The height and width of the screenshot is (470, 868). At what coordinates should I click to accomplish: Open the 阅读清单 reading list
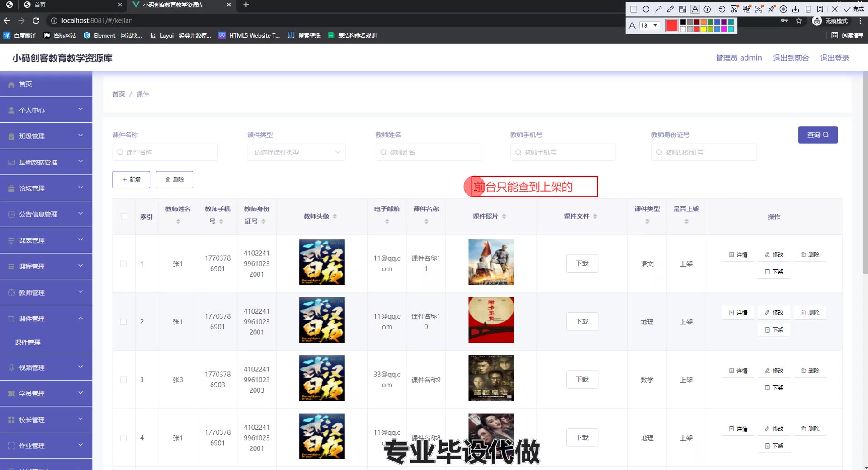(848, 35)
